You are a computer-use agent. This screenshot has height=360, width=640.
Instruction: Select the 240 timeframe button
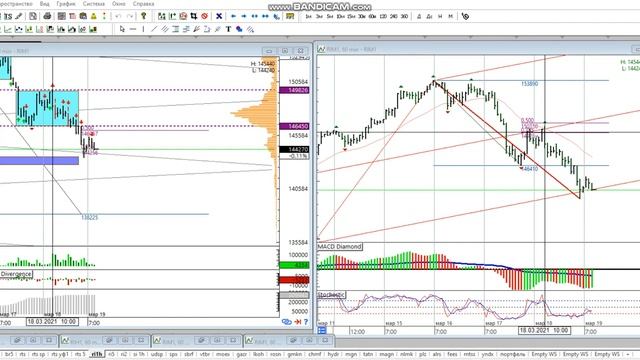tap(393, 16)
